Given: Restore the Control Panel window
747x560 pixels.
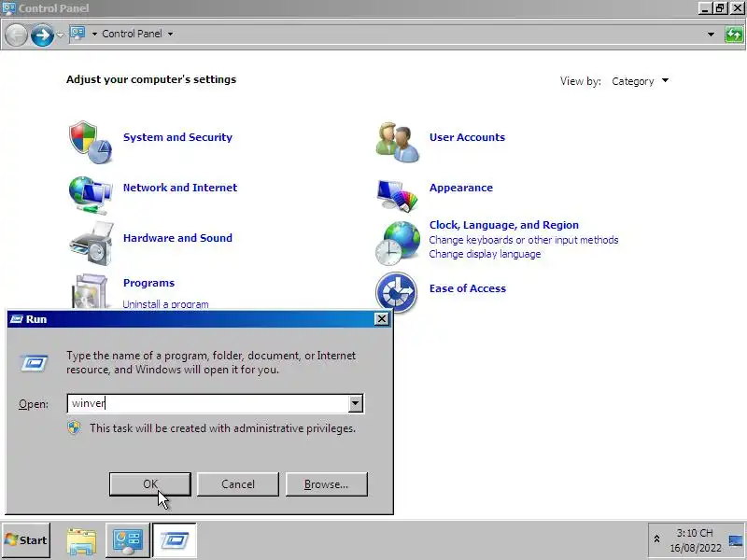Looking at the screenshot, I should pos(720,8).
